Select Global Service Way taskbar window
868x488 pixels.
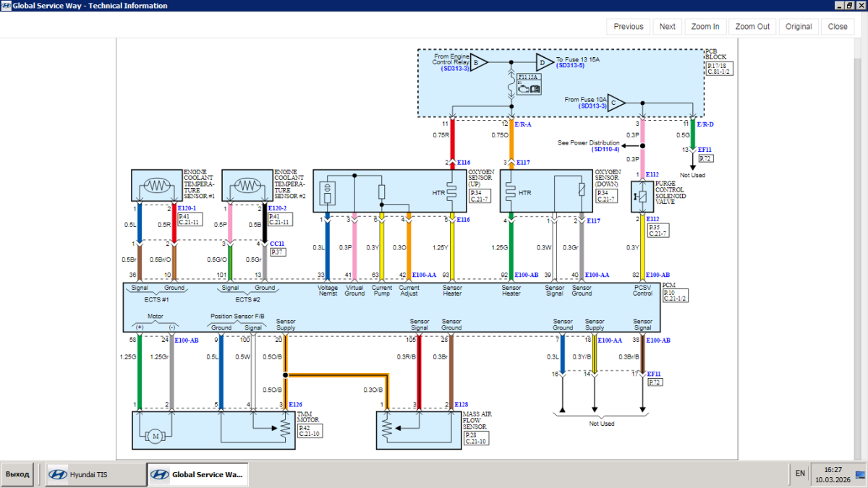197,474
